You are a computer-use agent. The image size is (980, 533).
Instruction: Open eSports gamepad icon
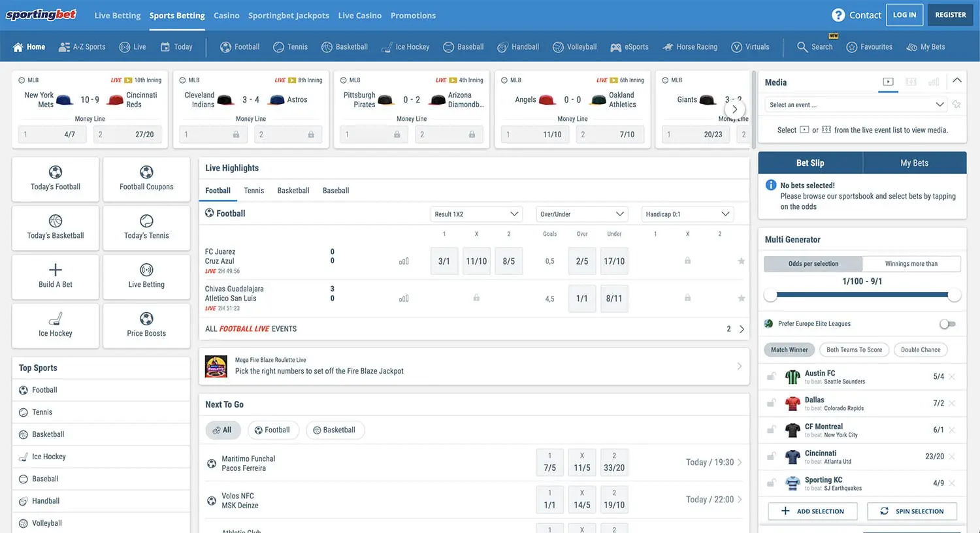tap(615, 47)
